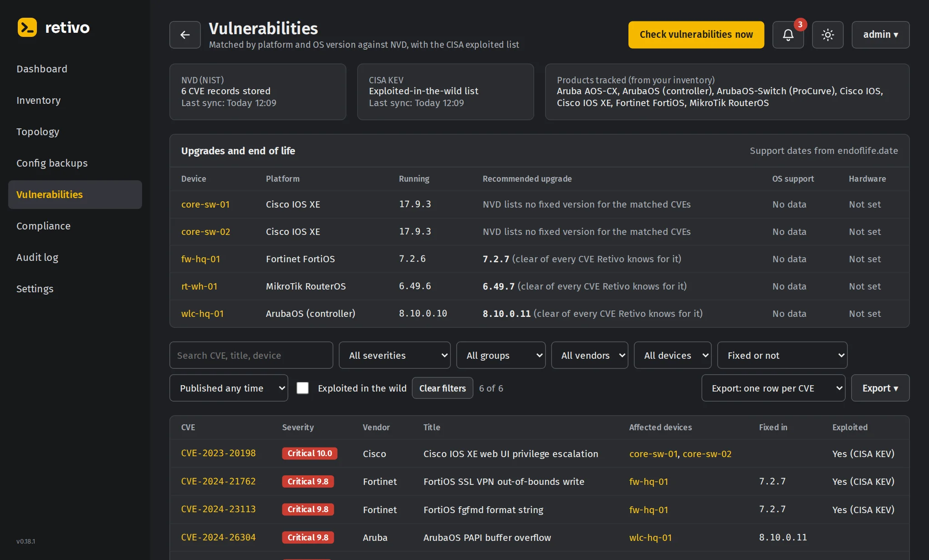Open device core-sw-01 in upgrades table

(205, 204)
